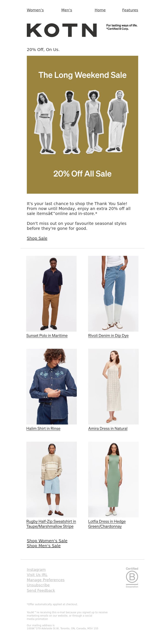The image size is (165, 644).
Task: Open the Women's menu link
Action: pos(35,10)
